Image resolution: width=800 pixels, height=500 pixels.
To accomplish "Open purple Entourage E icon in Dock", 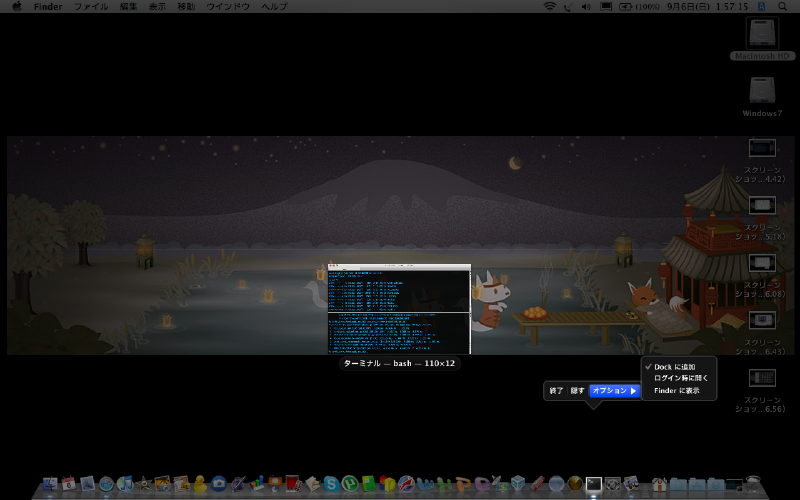I will click(x=482, y=483).
